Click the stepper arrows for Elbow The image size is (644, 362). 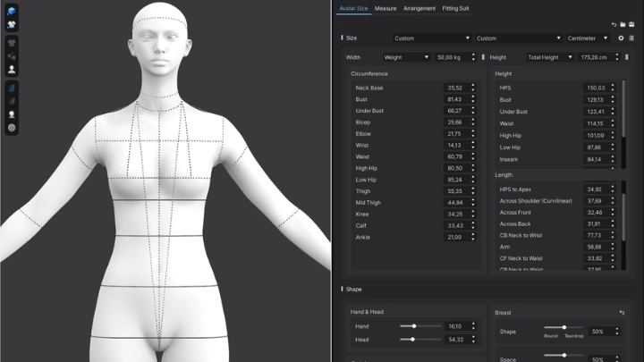[473, 134]
